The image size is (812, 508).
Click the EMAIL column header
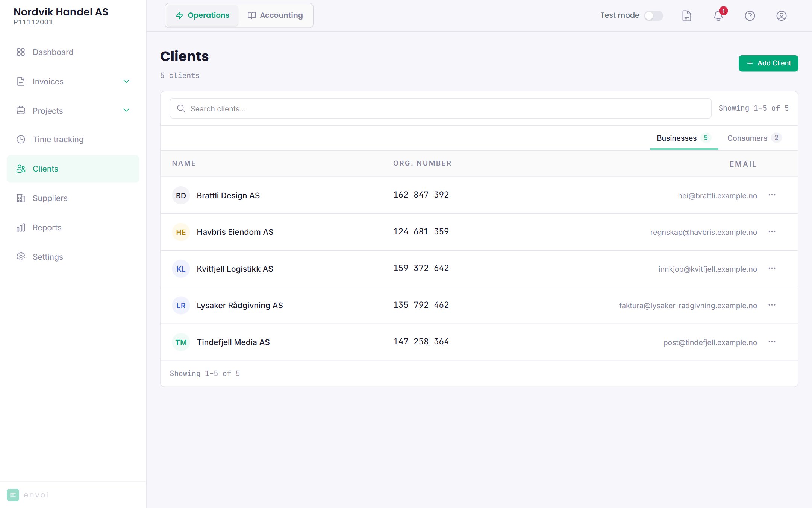tap(743, 164)
